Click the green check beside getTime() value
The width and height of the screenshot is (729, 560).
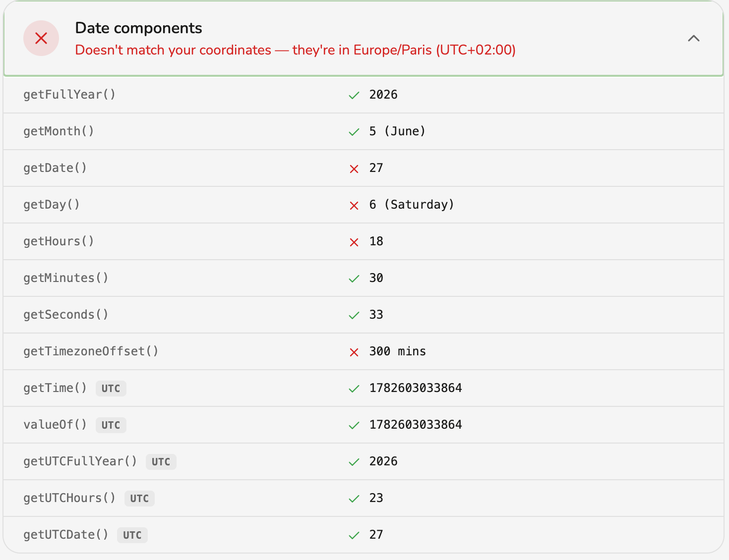pos(354,389)
